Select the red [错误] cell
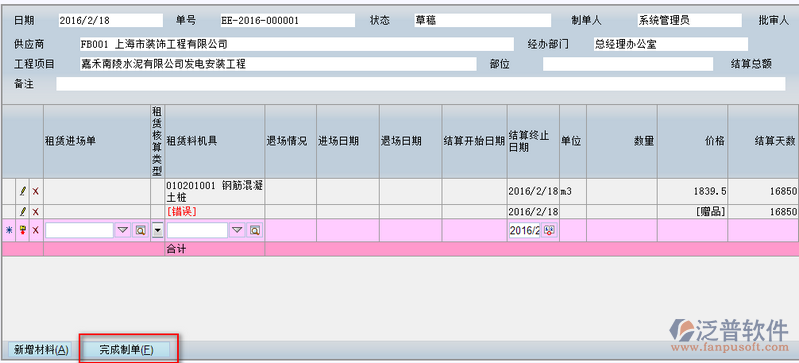799x363 pixels. point(215,212)
